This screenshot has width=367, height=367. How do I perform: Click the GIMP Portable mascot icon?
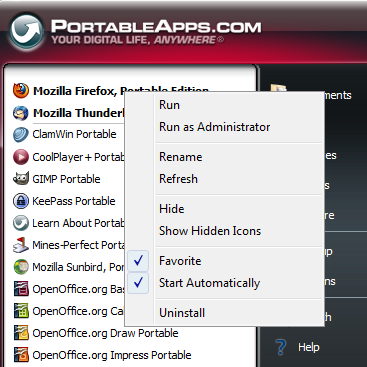[x=21, y=179]
